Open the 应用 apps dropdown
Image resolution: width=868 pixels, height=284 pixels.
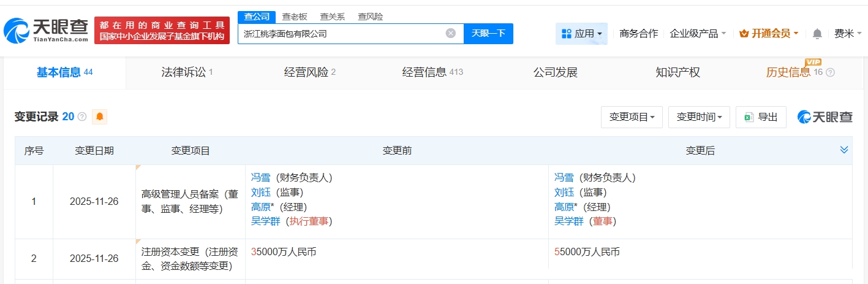(581, 34)
